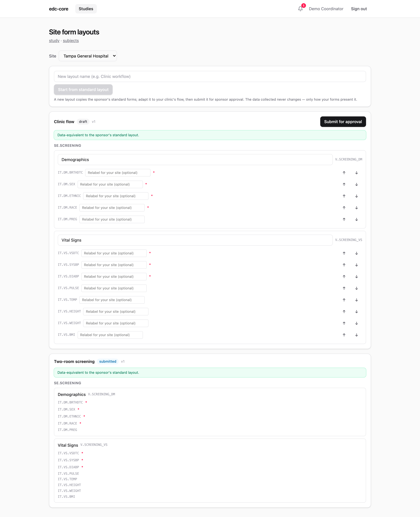
Task: Click relabel field for IT.VS.SYSBP
Action: [x=114, y=265]
